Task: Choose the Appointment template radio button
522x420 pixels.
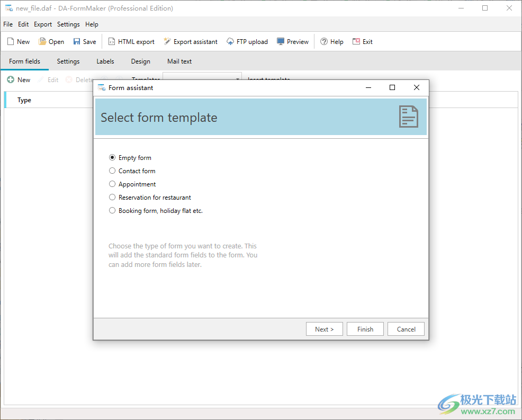Action: pyautogui.click(x=112, y=184)
